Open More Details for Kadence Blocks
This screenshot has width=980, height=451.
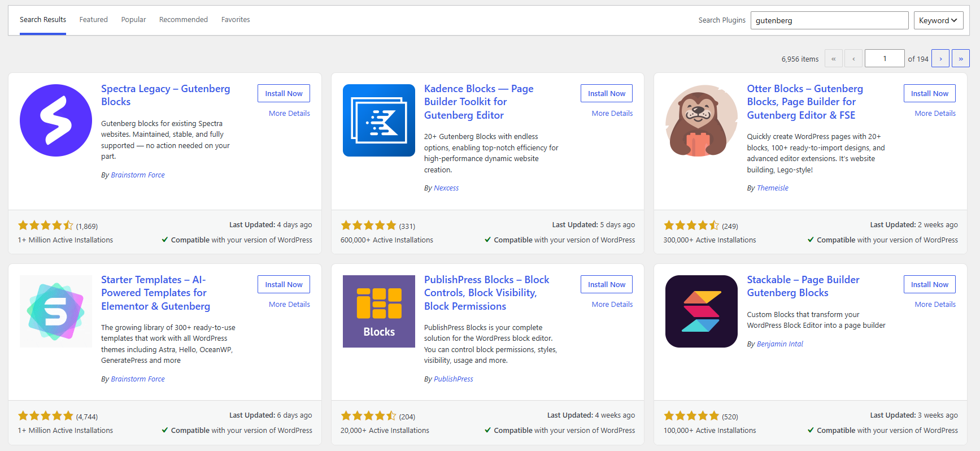click(612, 114)
